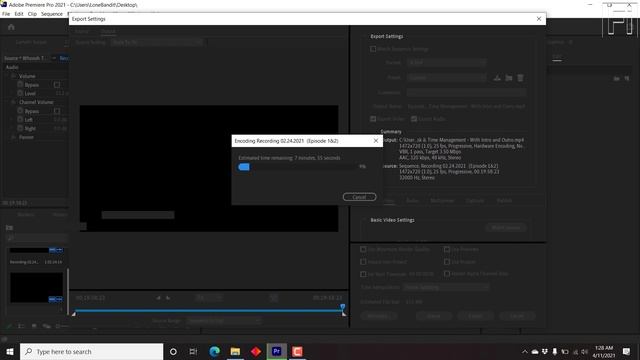Switch to the Source tab in Export Settings
This screenshot has width=640, height=360.
click(82, 31)
